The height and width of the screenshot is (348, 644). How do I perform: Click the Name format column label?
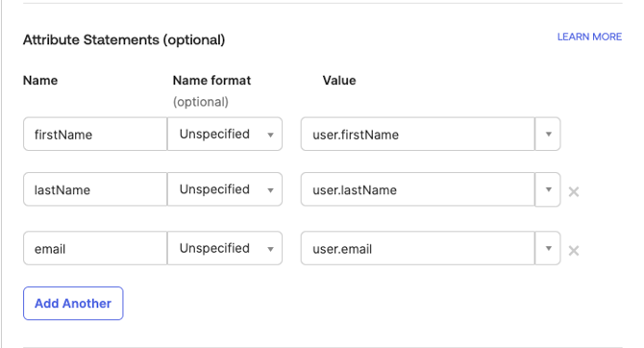click(211, 80)
